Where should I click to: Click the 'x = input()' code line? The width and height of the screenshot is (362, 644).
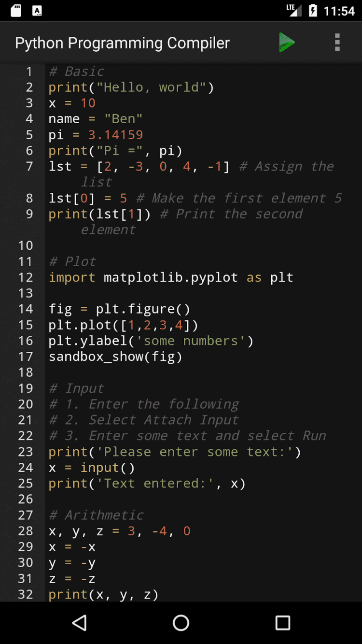91,468
